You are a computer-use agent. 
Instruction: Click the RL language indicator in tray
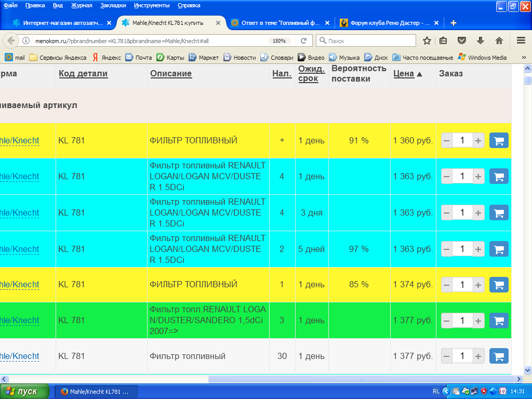pyautogui.click(x=436, y=392)
